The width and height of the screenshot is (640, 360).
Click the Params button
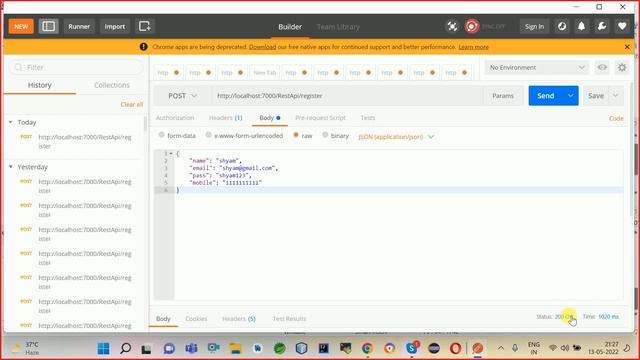pyautogui.click(x=503, y=96)
